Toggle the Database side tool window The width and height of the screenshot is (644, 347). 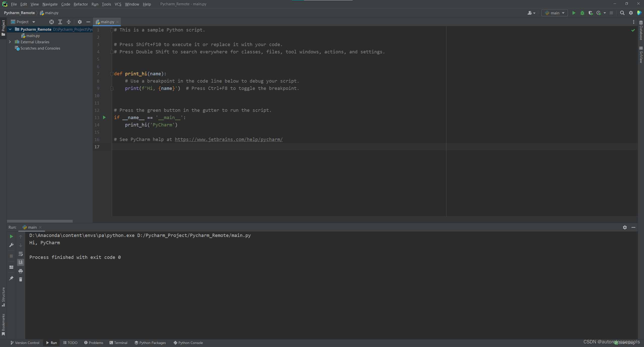[641, 30]
